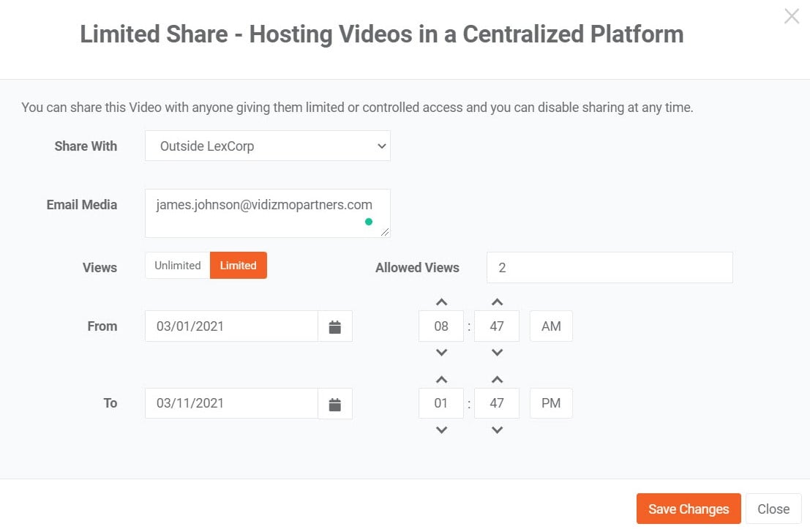Save Changes to the share settings
Viewport: 810px width, 532px height.
click(688, 508)
